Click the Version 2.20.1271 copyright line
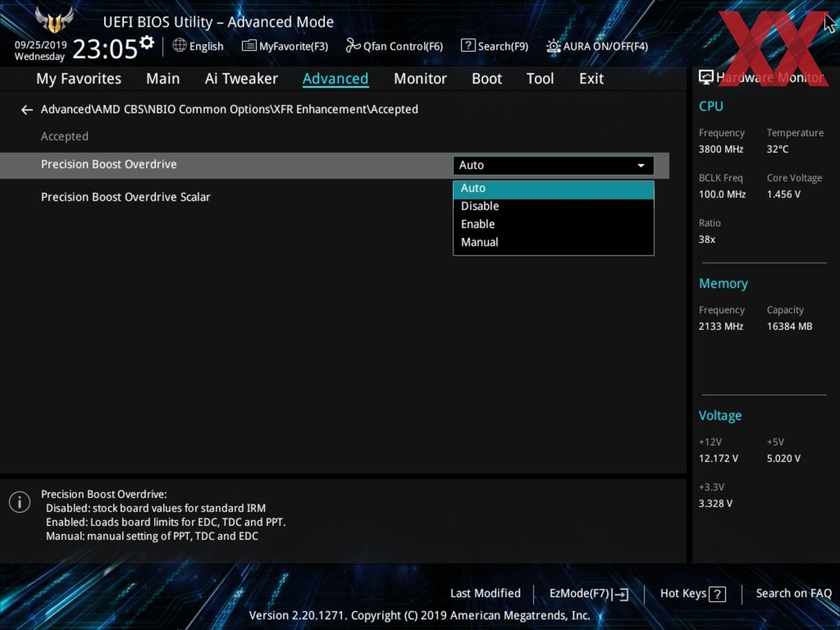The image size is (840, 630). tap(419, 615)
